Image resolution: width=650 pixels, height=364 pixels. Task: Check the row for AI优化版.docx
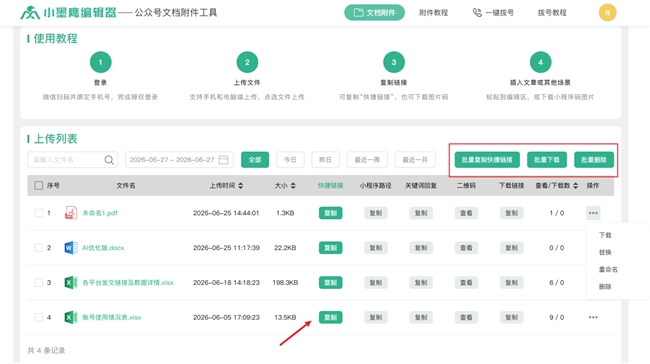pyautogui.click(x=39, y=248)
